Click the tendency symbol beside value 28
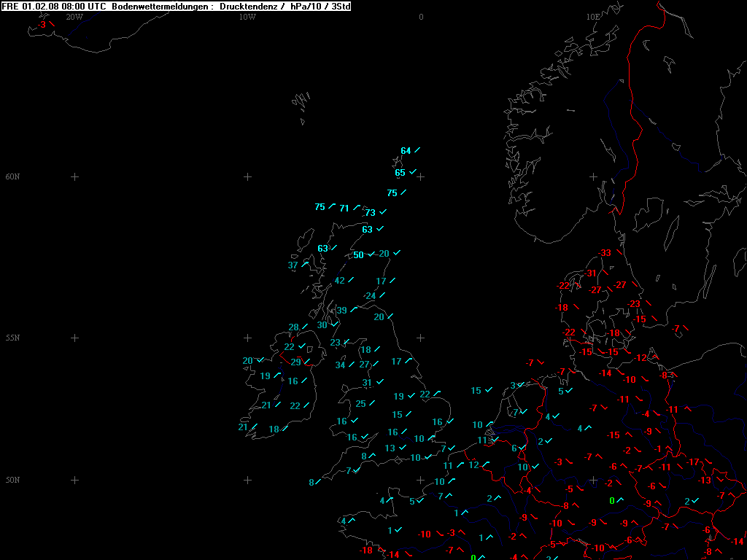The image size is (747, 560). 306,327
